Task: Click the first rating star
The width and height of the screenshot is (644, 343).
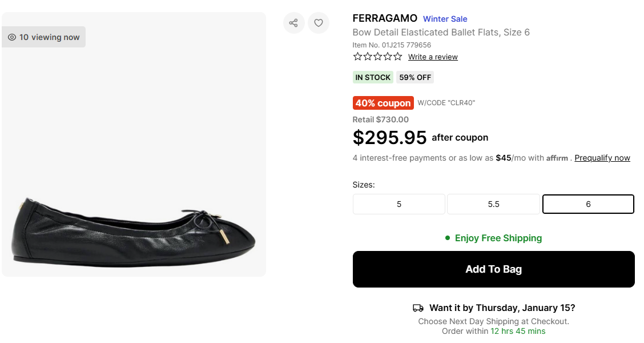Action: (358, 57)
